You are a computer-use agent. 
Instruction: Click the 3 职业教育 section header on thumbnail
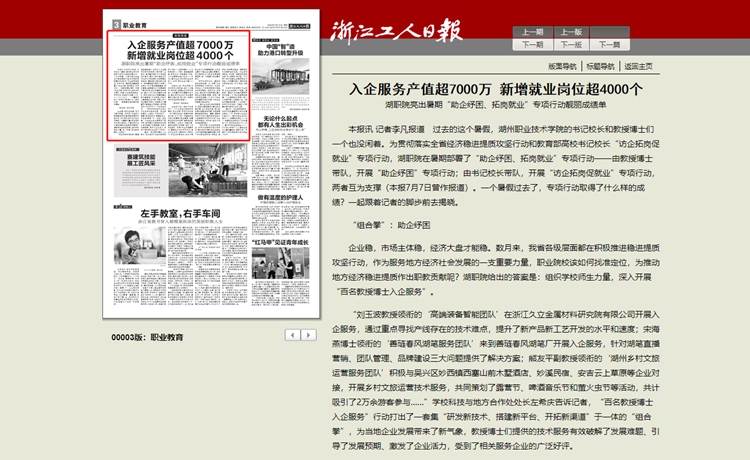pyautogui.click(x=130, y=25)
